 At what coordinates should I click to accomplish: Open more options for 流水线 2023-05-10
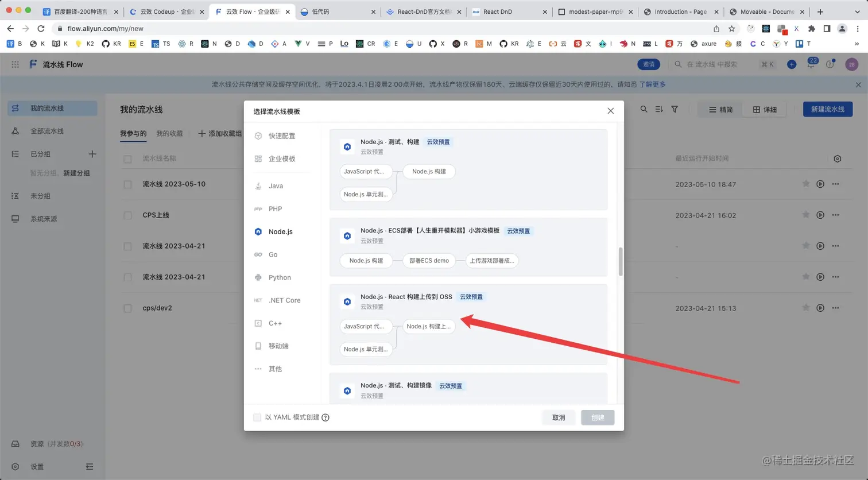click(835, 184)
